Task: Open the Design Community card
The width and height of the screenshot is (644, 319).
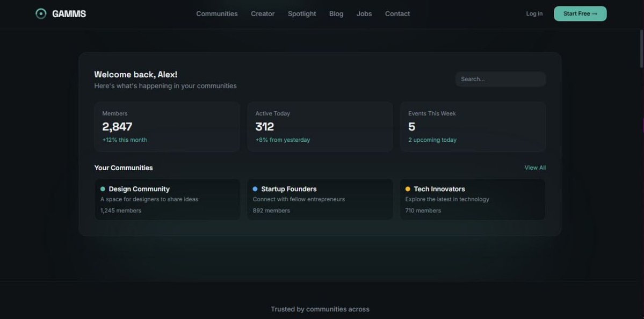Action: pyautogui.click(x=167, y=199)
